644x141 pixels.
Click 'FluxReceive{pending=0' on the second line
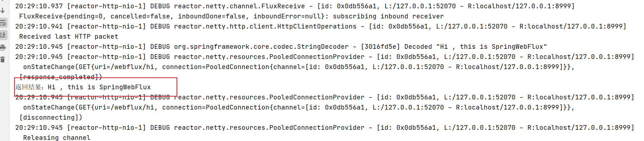pyautogui.click(x=61, y=16)
